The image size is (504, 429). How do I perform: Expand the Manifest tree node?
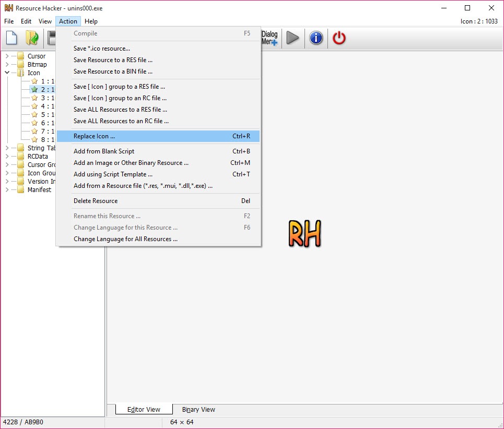(7, 190)
